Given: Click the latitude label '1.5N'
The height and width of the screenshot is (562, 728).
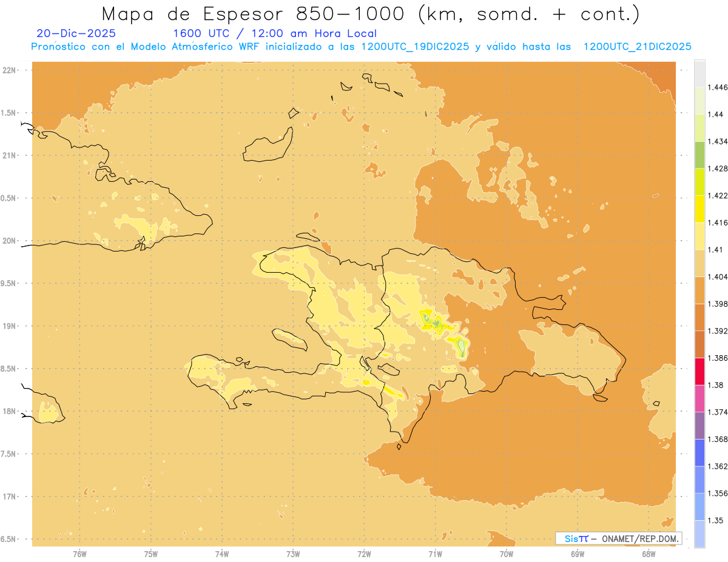Looking at the screenshot, I should tap(9, 113).
